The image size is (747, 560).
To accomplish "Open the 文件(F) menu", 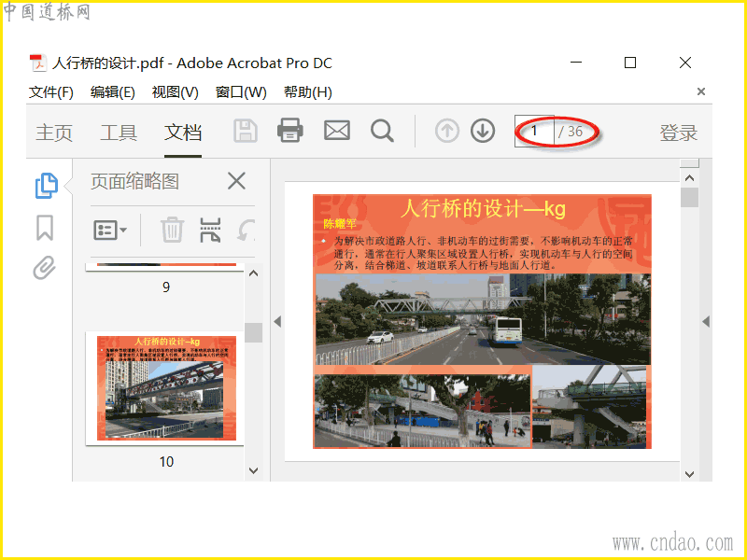I will [51, 91].
